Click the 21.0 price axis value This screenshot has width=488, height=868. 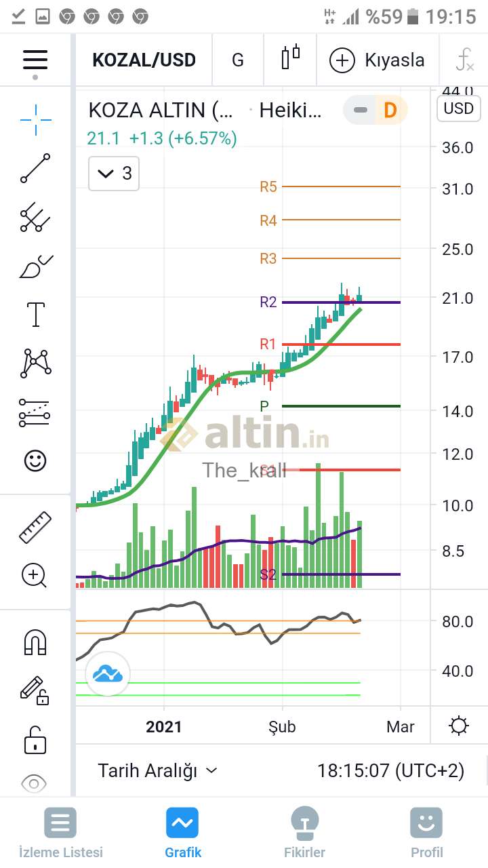point(457,298)
